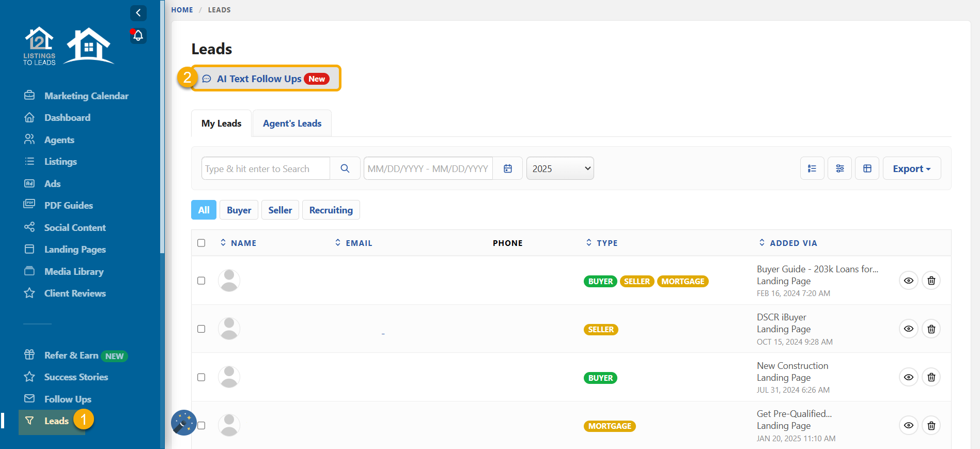Switch to Agent's Leads tab
The height and width of the screenshot is (449, 980).
[292, 123]
